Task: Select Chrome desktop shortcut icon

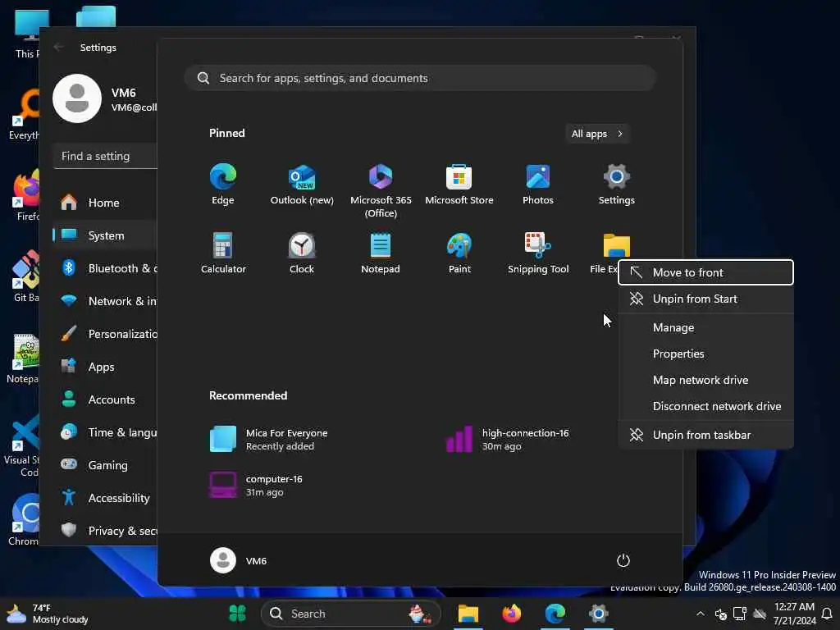Action: [x=24, y=519]
